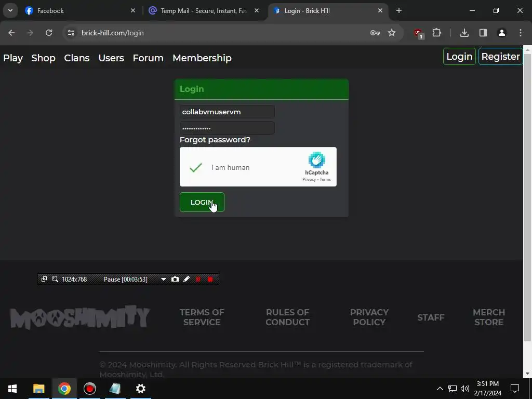Open Chrome downloads
532x399 pixels.
point(464,33)
